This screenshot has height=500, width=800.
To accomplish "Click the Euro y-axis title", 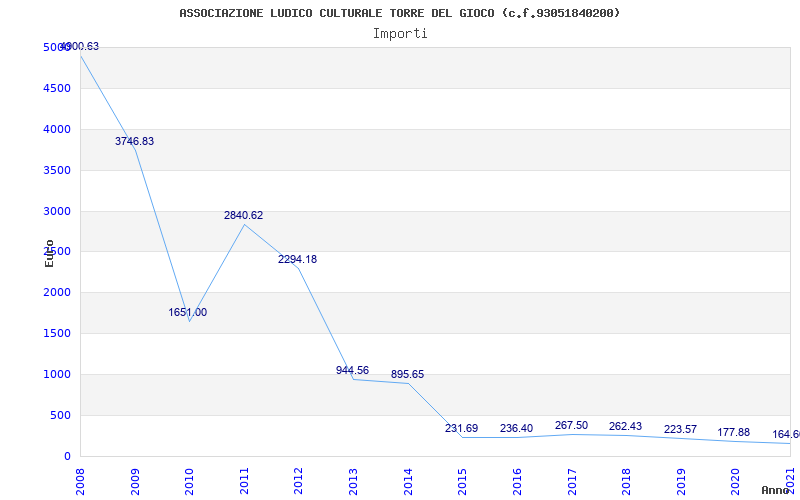I will pos(49,253).
